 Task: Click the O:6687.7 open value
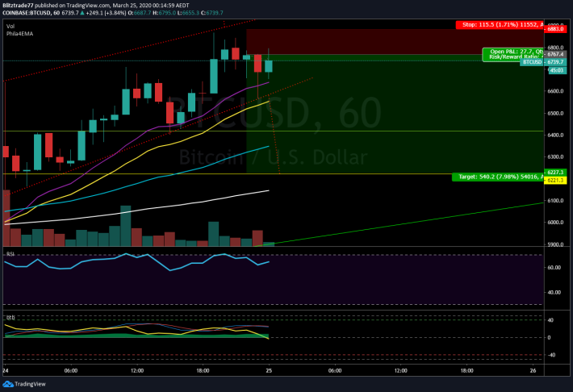[x=140, y=13]
